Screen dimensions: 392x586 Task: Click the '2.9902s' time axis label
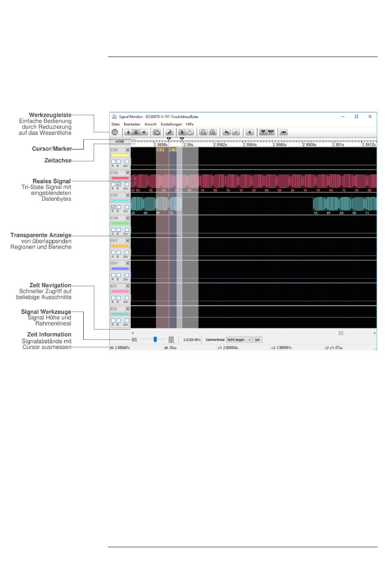[220, 145]
